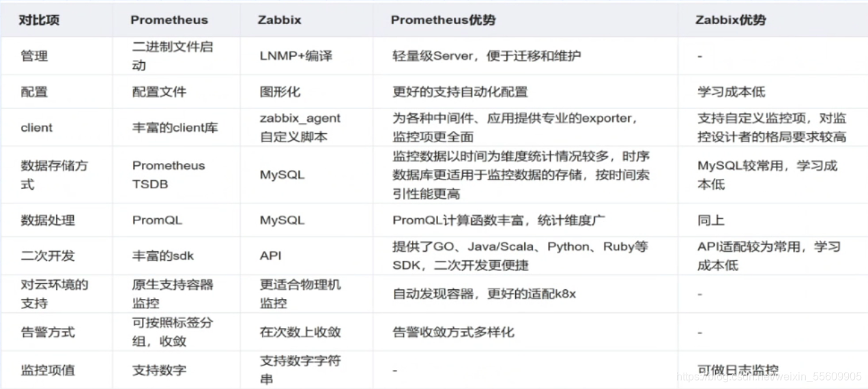Select the cell '可按照标签分组，收敛'
This screenshot has width=868, height=389.
[x=173, y=332]
